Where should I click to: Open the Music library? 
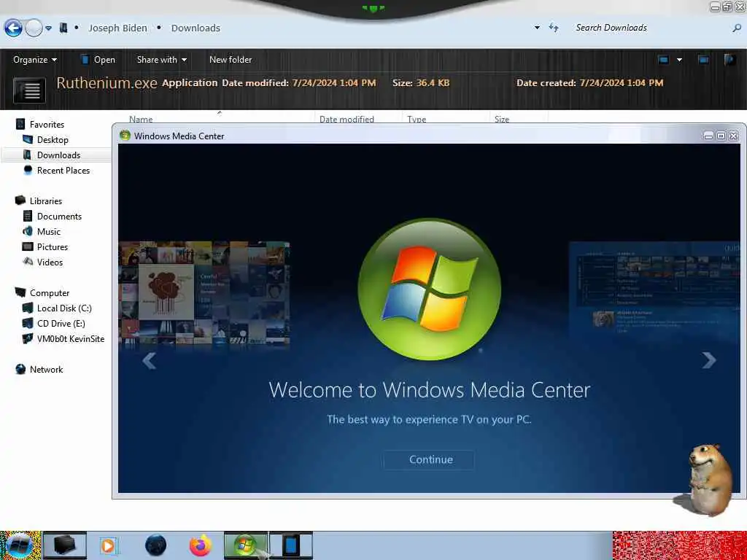coord(49,231)
